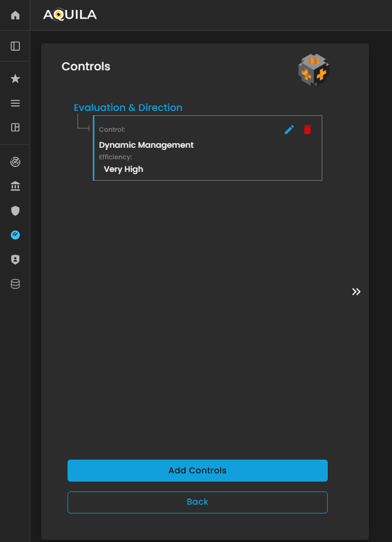Click the home icon in the sidebar

pos(15,15)
